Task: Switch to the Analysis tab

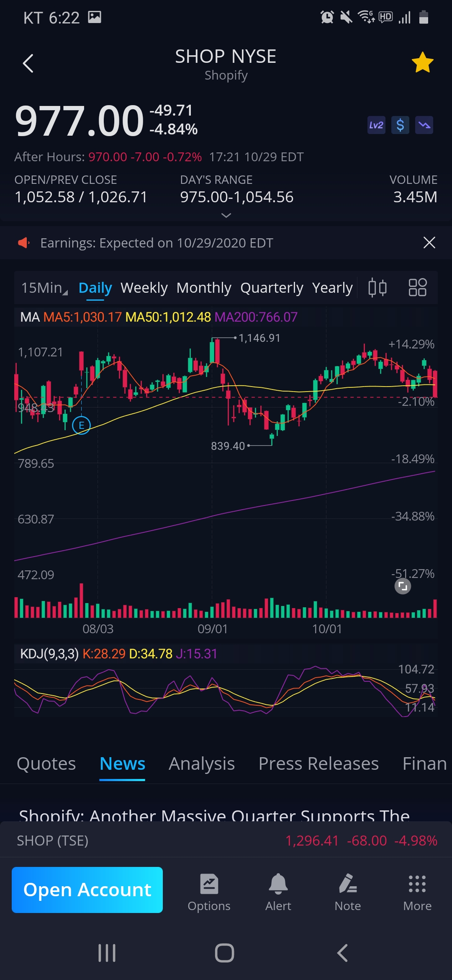Action: click(x=202, y=763)
